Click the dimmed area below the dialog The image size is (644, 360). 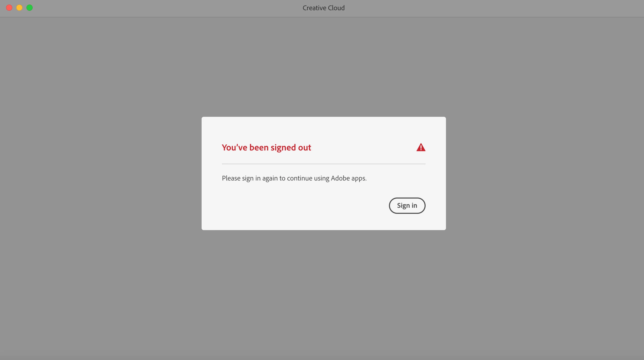point(323,293)
